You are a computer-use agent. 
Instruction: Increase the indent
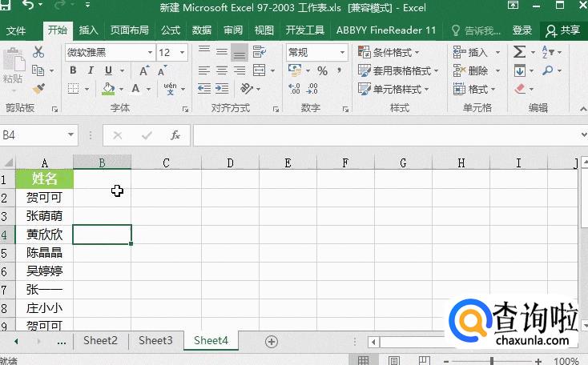pyautogui.click(x=222, y=89)
